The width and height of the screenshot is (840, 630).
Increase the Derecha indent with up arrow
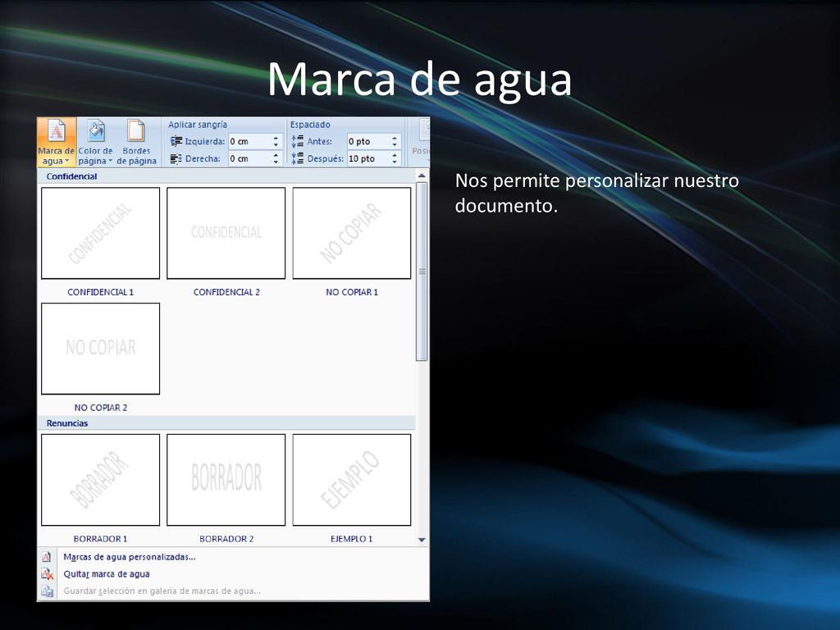pos(276,155)
